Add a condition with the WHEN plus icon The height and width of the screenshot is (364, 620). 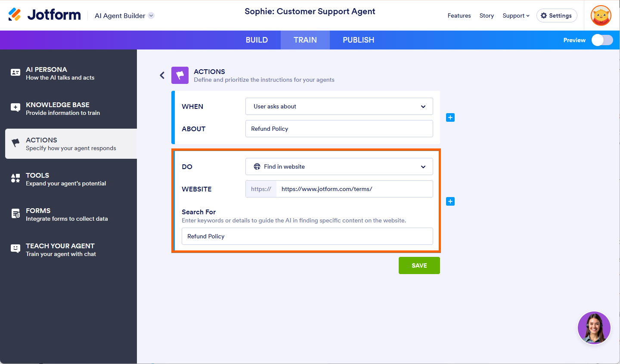tap(450, 117)
